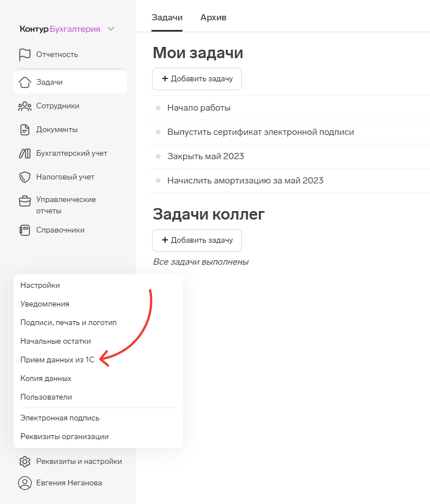The width and height of the screenshot is (430, 504).
Task: Open Управленческие отчеты in the sidebar
Action: pyautogui.click(x=66, y=205)
